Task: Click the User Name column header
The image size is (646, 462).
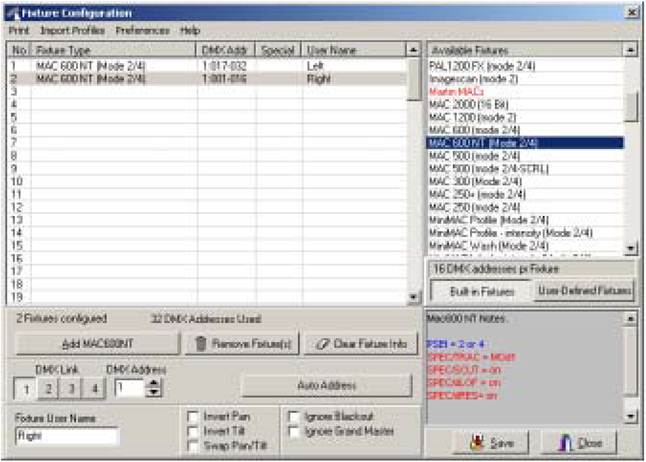Action: click(353, 50)
